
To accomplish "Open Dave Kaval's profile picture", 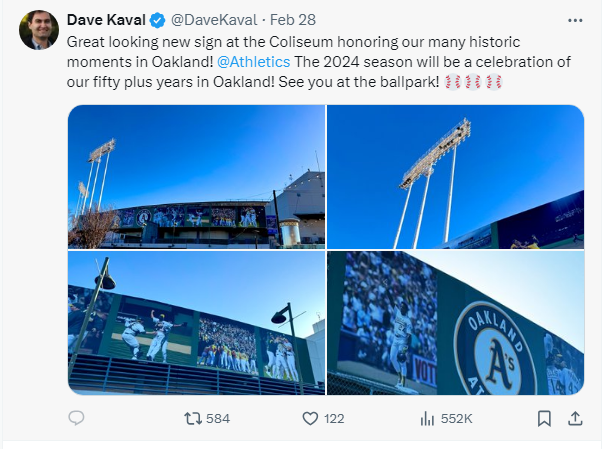I will click(x=38, y=30).
